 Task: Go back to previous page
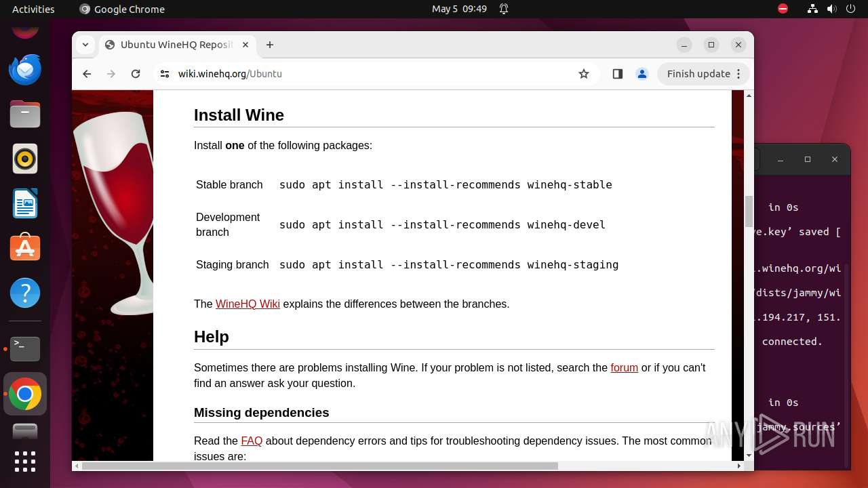point(87,74)
